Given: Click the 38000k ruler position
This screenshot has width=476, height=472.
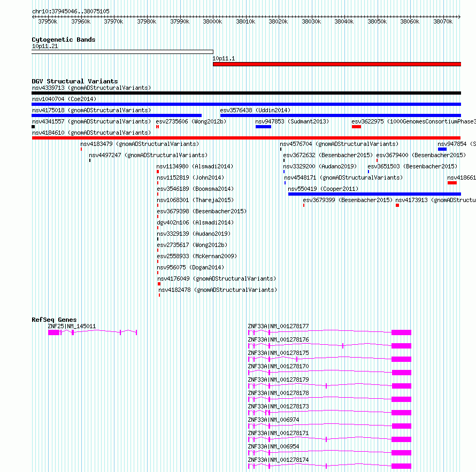Looking at the screenshot, I should (x=212, y=21).
